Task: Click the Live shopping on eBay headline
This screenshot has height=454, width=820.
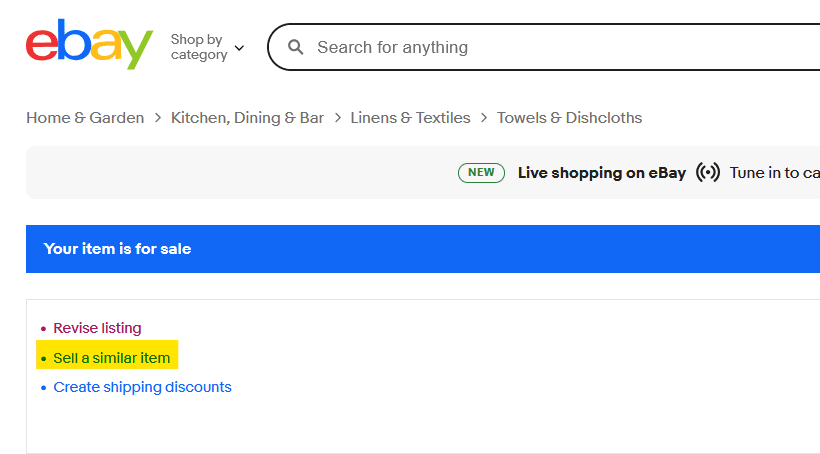Action: tap(602, 173)
